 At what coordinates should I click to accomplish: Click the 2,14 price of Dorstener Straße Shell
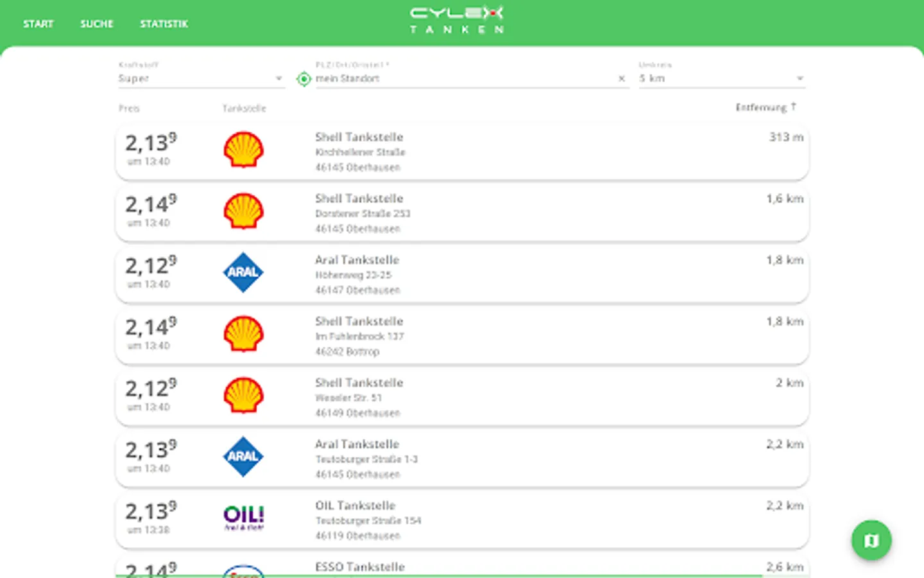click(151, 204)
